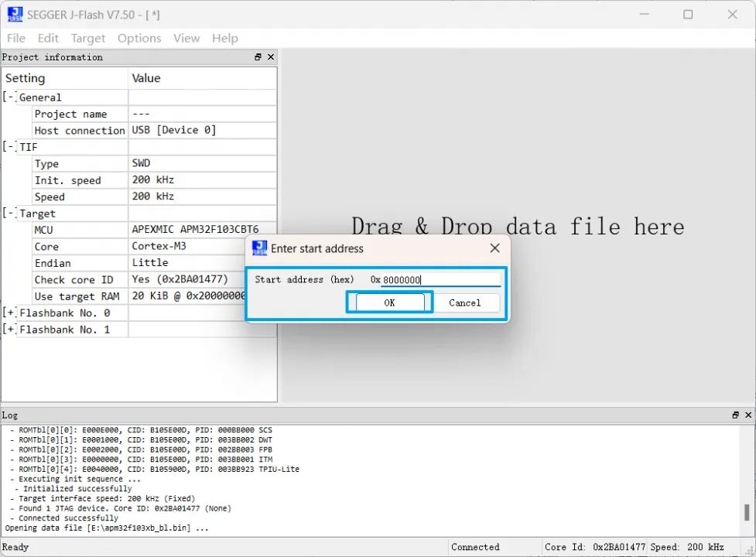The image size is (756, 557).
Task: Open the Options menu
Action: pyautogui.click(x=139, y=38)
